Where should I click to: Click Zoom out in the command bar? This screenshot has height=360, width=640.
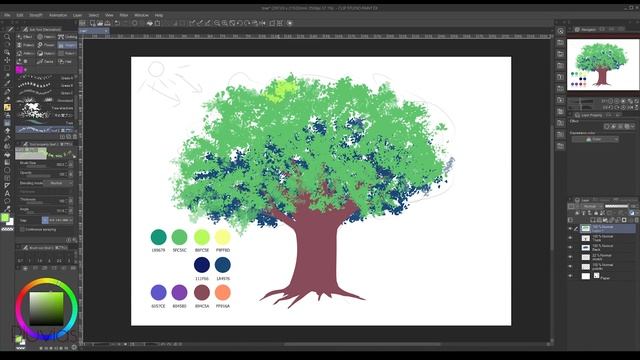(217, 23)
